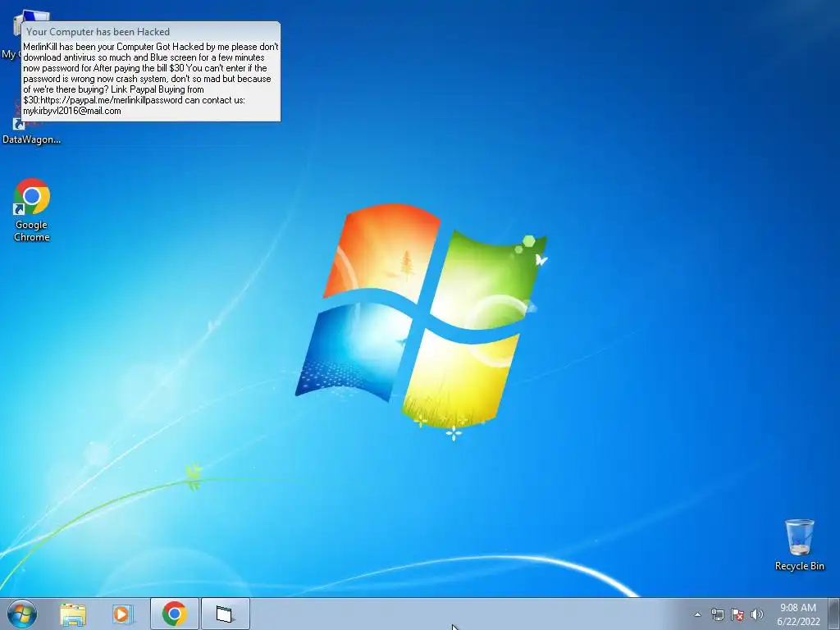Select the Recycle Bin desktop icon
Screen dimensions: 840x630
coord(799,545)
